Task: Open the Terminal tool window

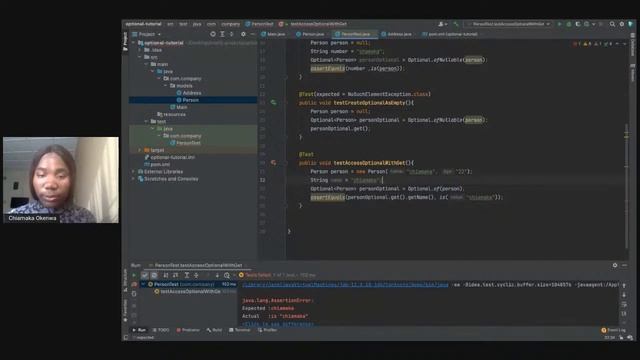Action: (x=240, y=330)
